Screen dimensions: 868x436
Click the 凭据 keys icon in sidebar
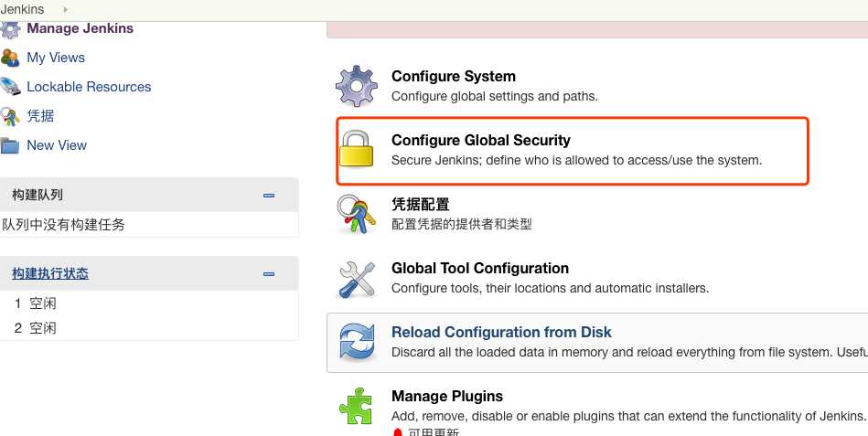click(9, 116)
